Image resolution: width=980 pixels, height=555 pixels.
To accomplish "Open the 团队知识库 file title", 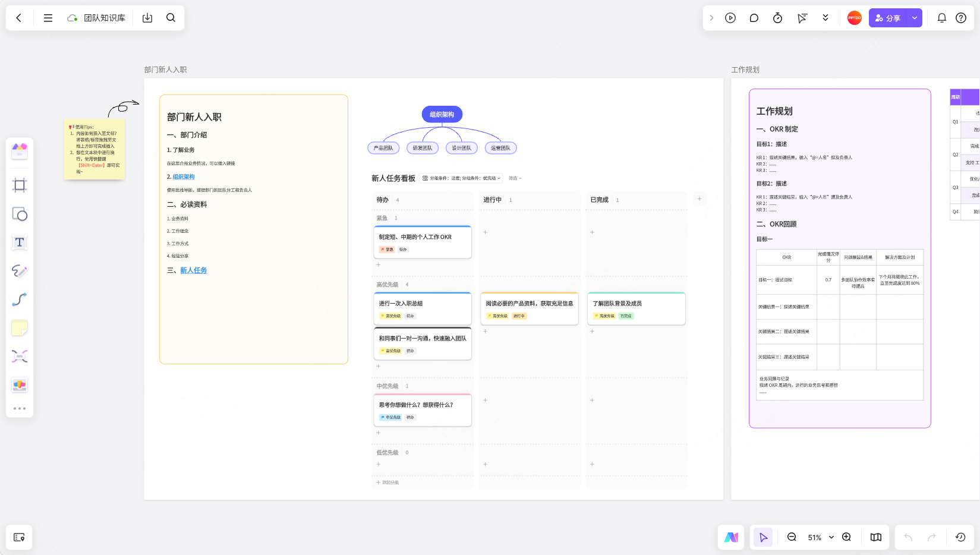I will [105, 18].
